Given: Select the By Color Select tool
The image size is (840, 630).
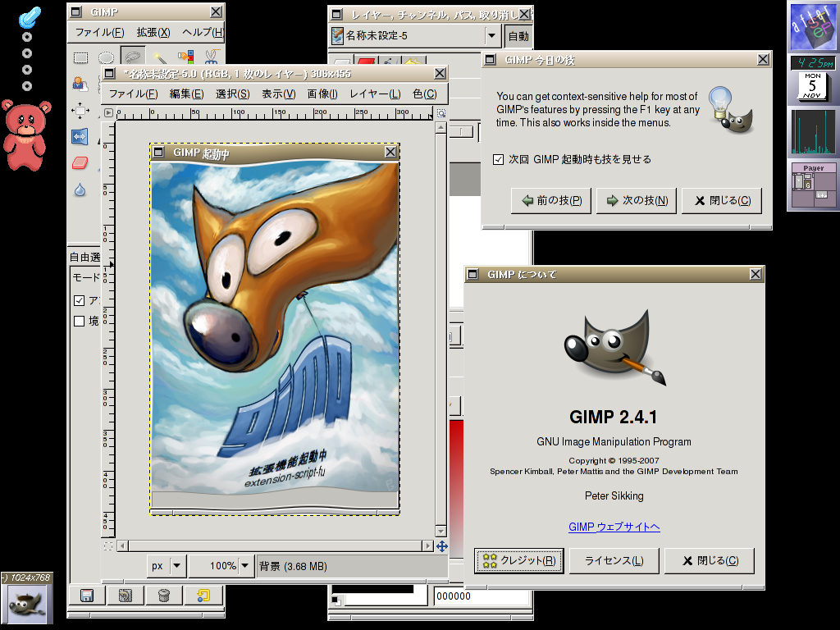Looking at the screenshot, I should 185,57.
